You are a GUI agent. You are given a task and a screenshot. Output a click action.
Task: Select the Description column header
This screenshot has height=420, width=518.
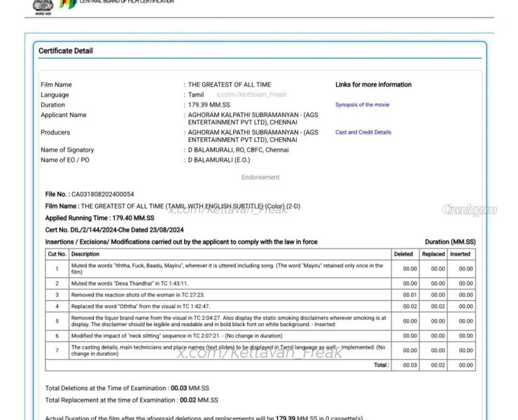coord(85,254)
